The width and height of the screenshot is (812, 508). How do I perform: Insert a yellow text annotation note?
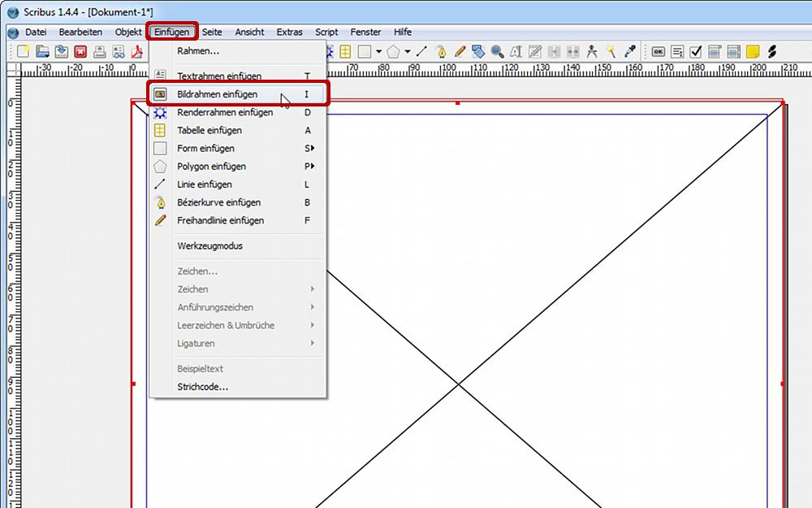tap(753, 51)
